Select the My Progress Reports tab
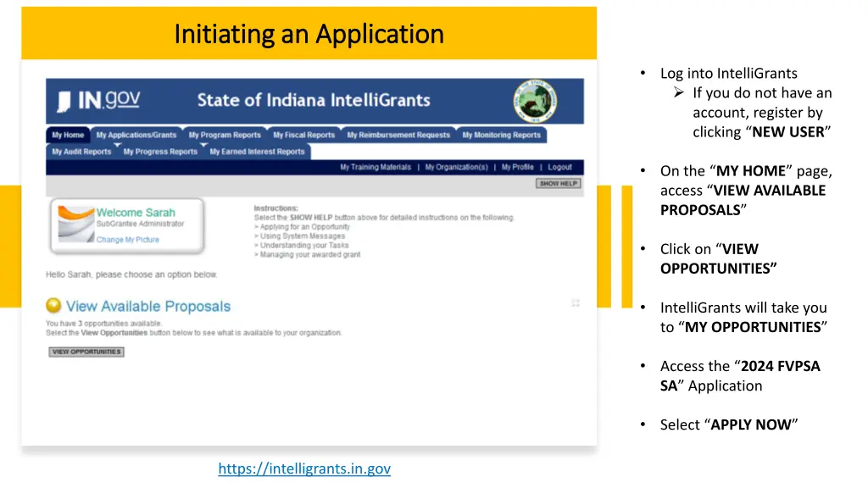The image size is (868, 488). pos(160,152)
